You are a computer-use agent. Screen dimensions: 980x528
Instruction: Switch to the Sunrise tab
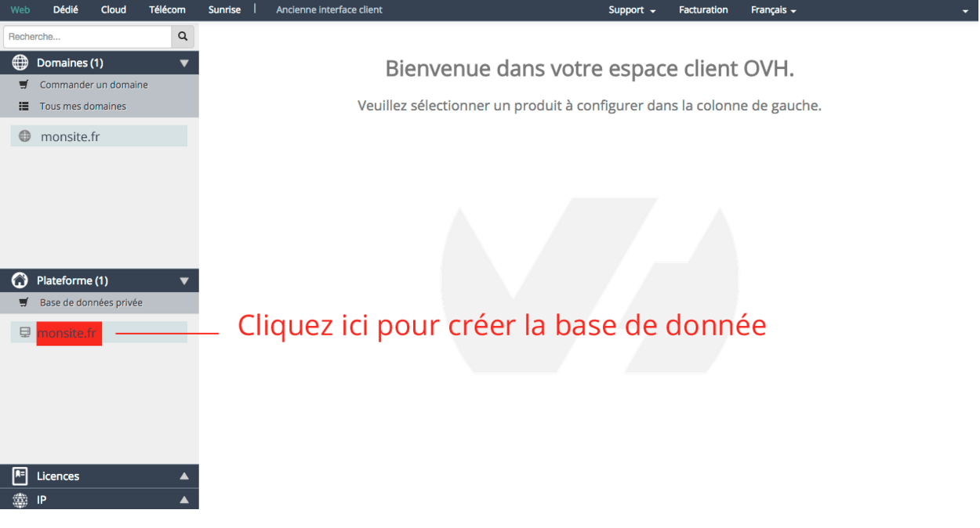(x=225, y=10)
